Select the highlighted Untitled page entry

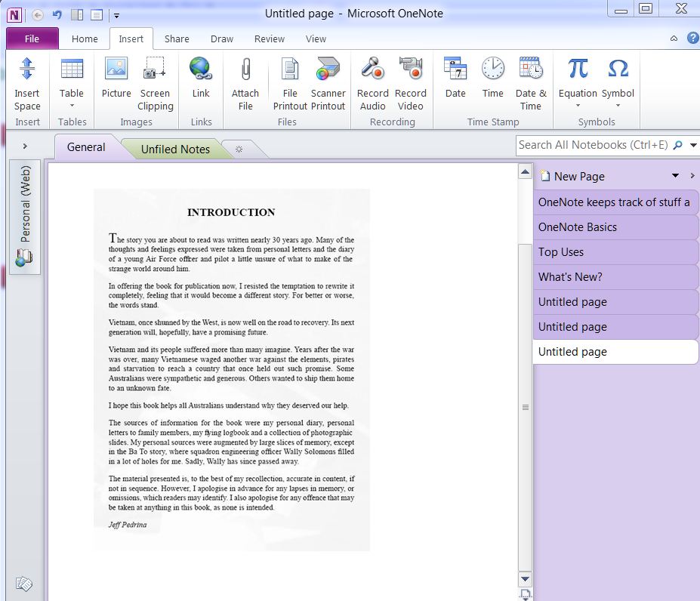pos(615,352)
